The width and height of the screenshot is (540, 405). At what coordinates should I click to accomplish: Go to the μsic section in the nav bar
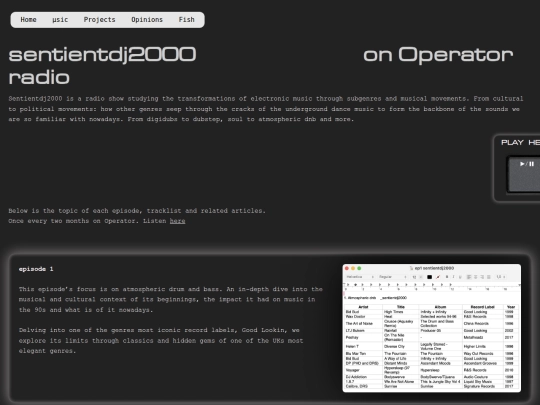coord(60,20)
